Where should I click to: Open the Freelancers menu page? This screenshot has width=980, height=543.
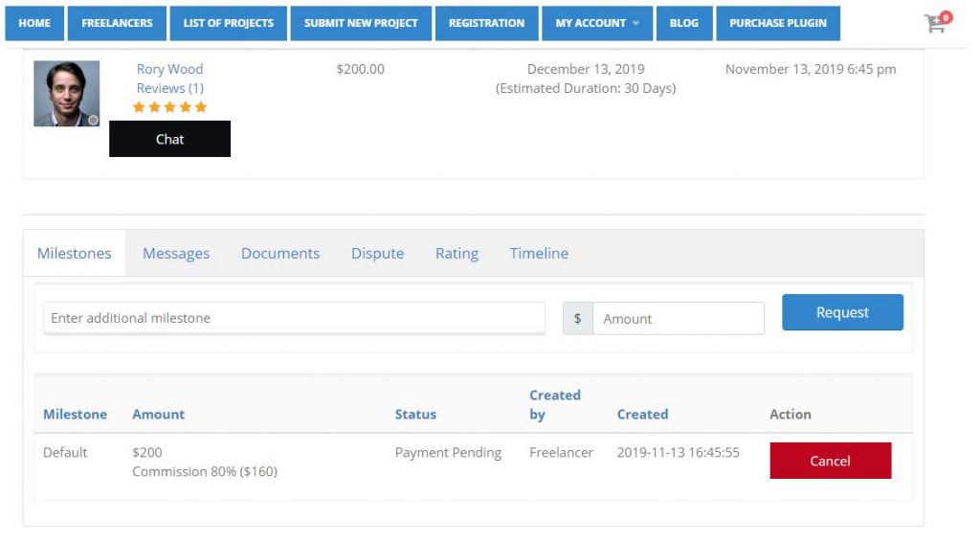117,23
